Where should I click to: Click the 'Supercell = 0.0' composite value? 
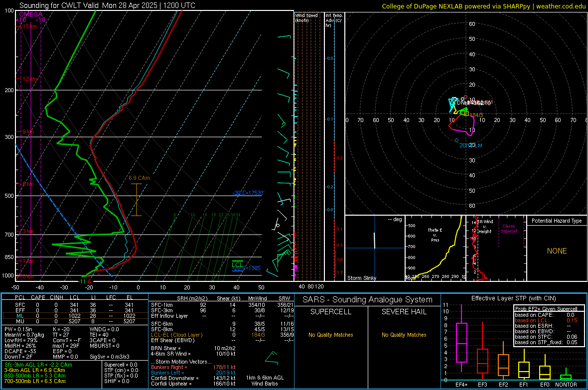(x=121, y=365)
